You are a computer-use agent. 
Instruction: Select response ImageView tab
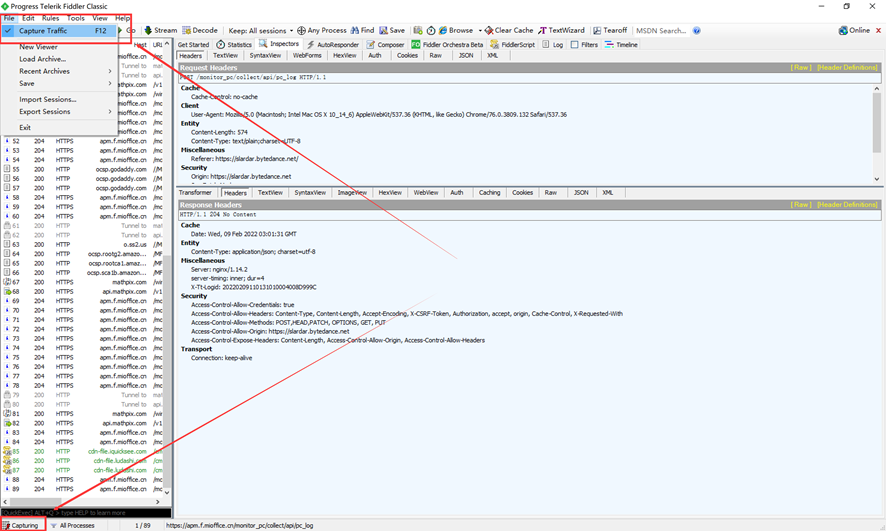[352, 193]
